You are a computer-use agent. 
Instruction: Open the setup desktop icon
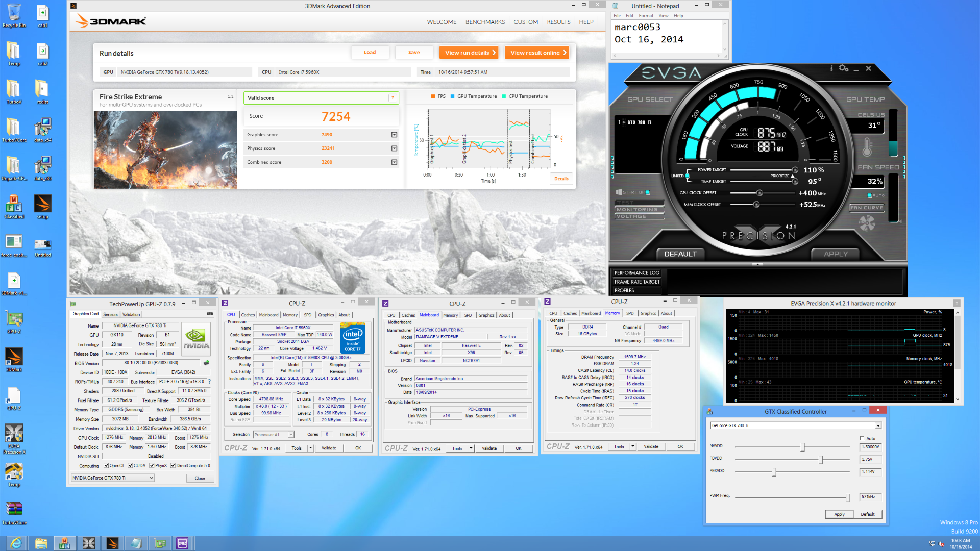[x=43, y=207]
